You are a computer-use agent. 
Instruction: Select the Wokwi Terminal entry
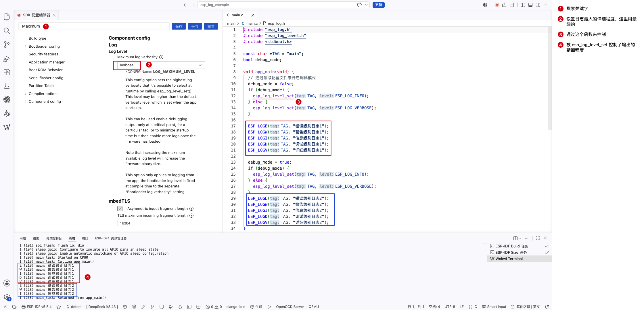(x=520, y=259)
